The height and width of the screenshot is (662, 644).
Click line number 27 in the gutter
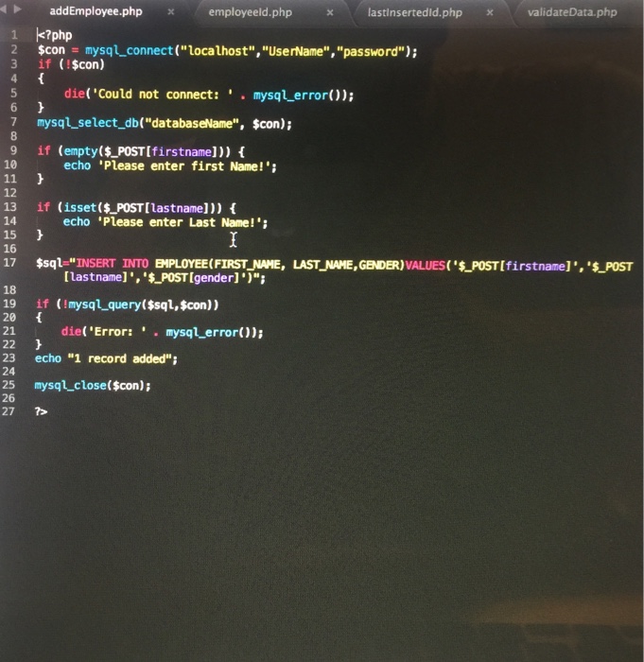pyautogui.click(x=9, y=411)
